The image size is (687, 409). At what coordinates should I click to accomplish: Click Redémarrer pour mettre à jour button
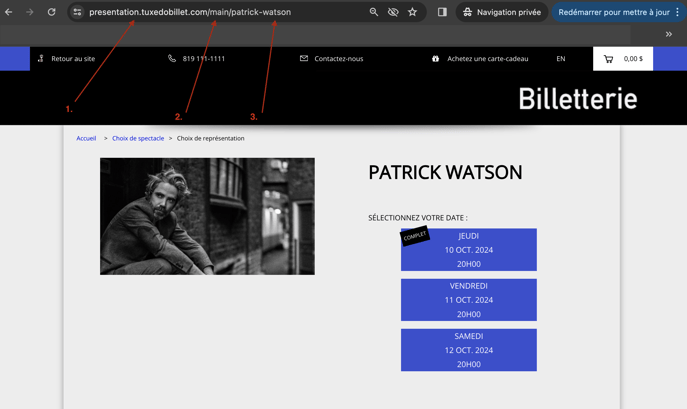pos(613,12)
